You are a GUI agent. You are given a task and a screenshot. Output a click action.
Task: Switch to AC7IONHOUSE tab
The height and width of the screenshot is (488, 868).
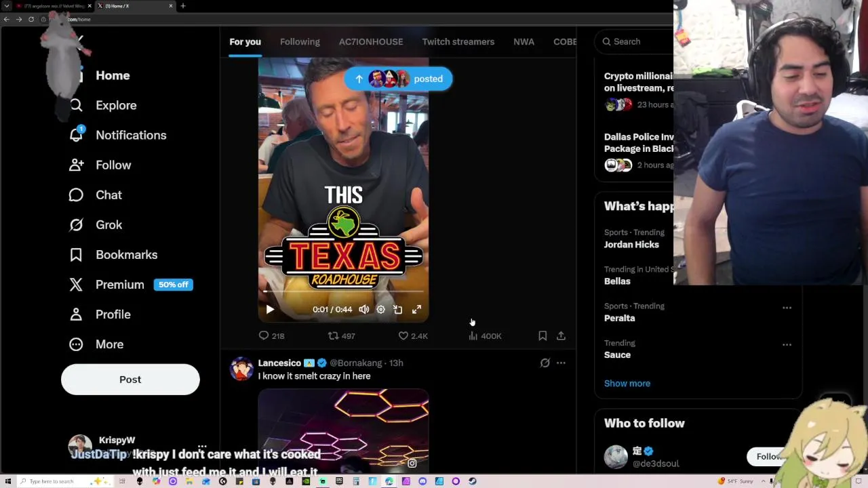[371, 41]
